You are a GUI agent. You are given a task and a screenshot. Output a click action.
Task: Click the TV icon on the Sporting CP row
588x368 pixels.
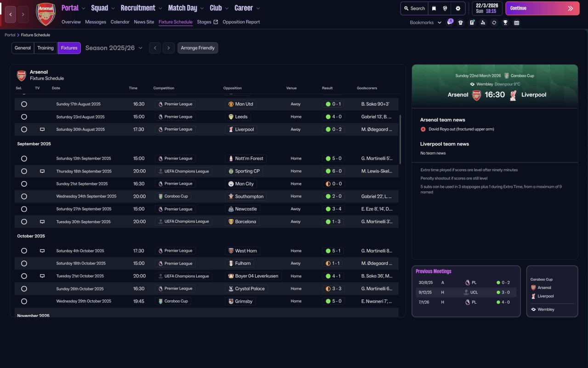pyautogui.click(x=42, y=171)
